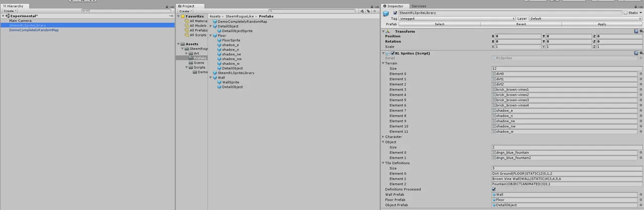
Task: Open the Hierarchy Create dropdown
Action: pos(10,11)
